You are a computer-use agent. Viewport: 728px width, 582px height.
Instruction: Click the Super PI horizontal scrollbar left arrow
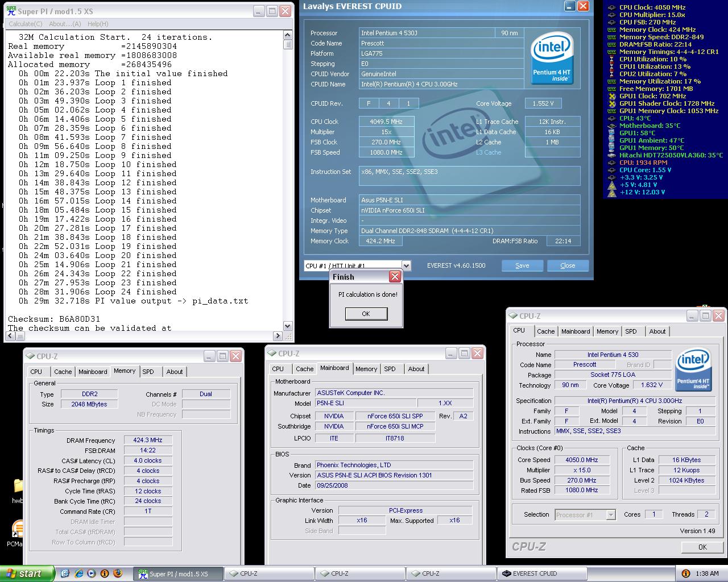pos(9,336)
